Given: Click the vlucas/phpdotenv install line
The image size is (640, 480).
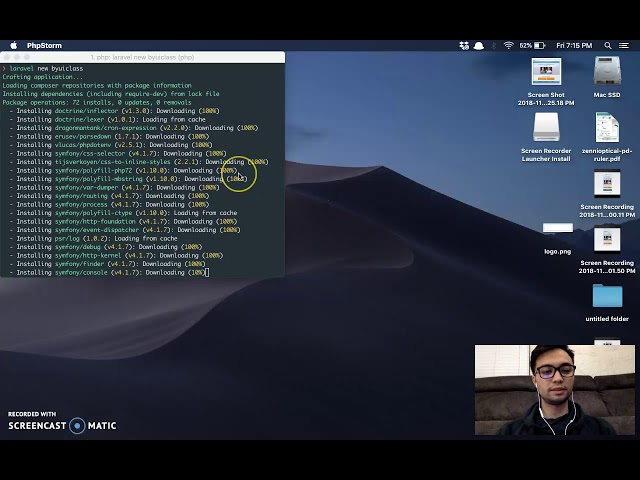Looking at the screenshot, I should click(111, 145).
